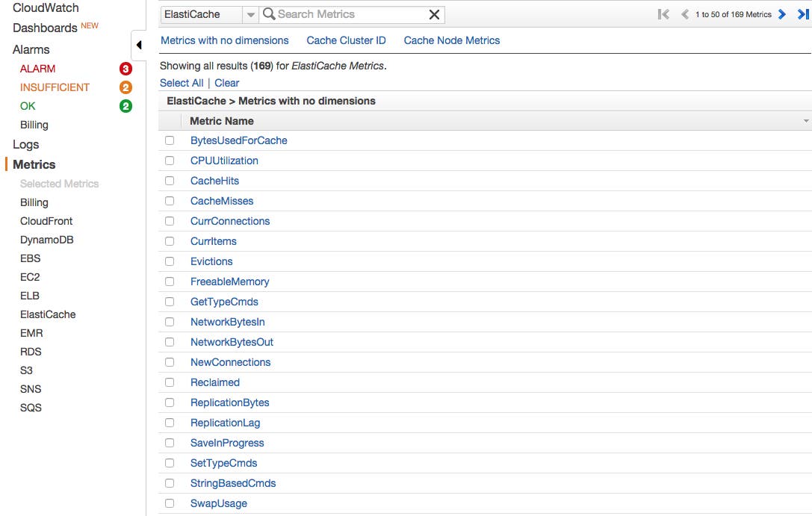812x516 pixels.
Task: Open the ElastiCache namespace dropdown
Action: click(202, 14)
